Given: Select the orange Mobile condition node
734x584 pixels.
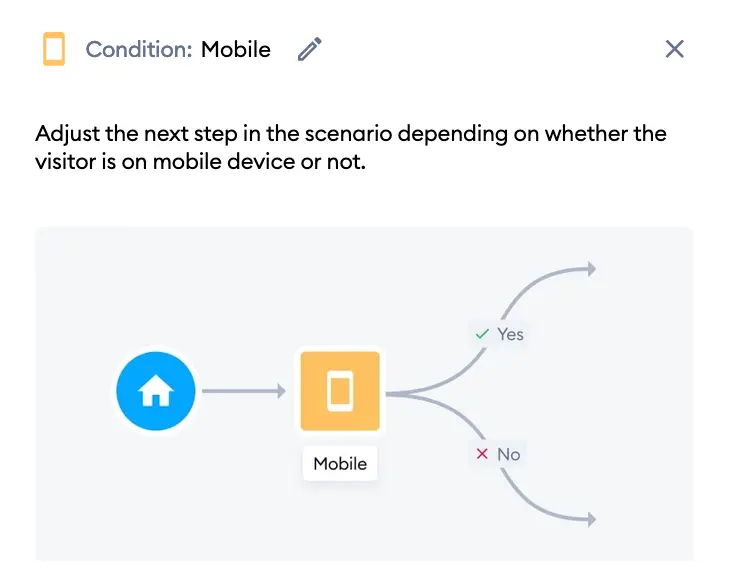Looking at the screenshot, I should click(x=340, y=391).
